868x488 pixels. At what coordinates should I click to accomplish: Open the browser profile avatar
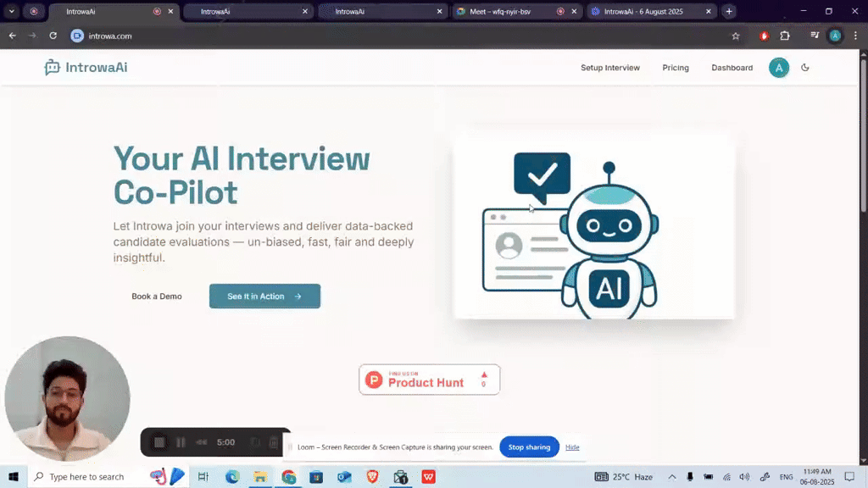835,36
